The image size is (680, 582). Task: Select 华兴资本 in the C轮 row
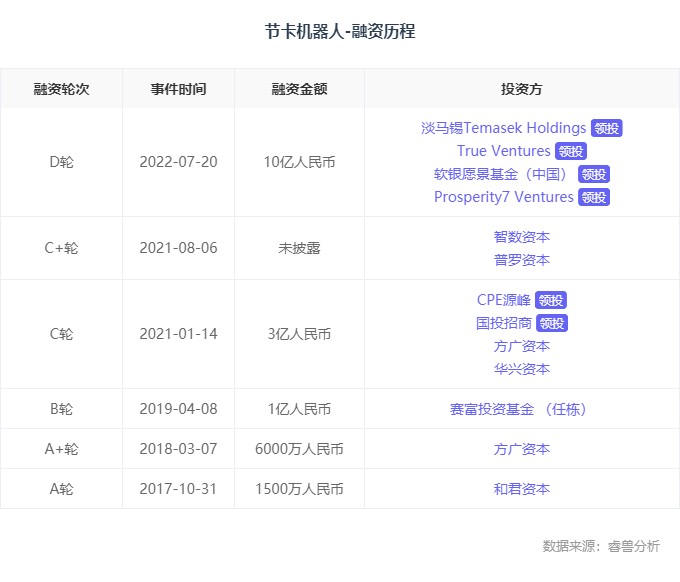(x=521, y=369)
